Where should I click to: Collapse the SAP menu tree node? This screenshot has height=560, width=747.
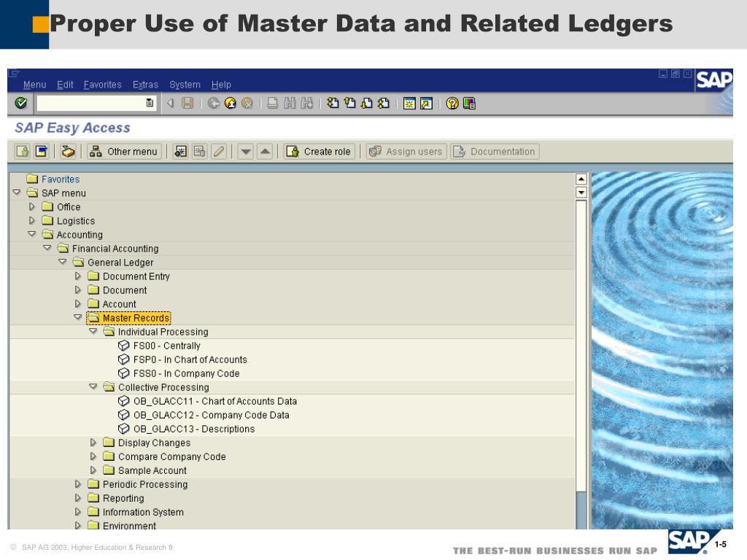point(17,192)
